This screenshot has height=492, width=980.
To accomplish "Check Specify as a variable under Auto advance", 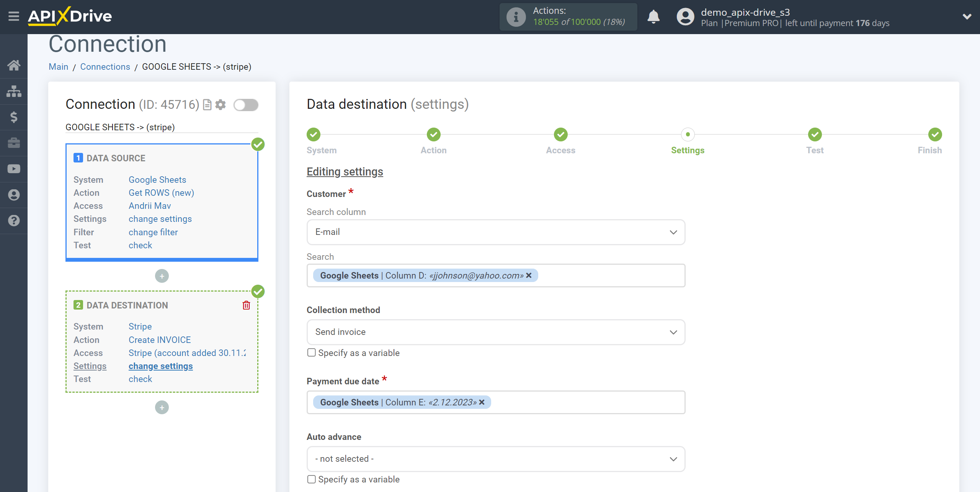I will click(312, 479).
